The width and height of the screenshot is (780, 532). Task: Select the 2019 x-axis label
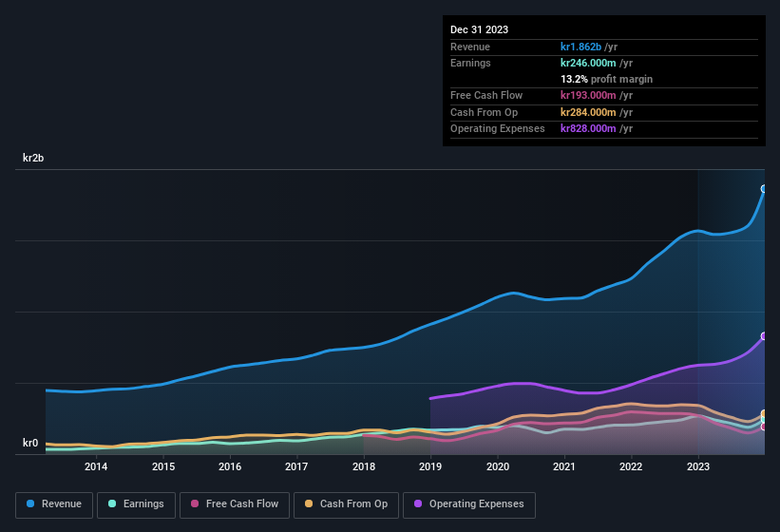(x=430, y=466)
